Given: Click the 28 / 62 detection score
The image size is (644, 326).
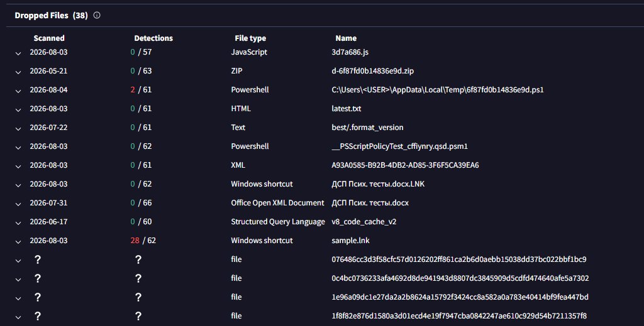Looking at the screenshot, I should (143, 241).
